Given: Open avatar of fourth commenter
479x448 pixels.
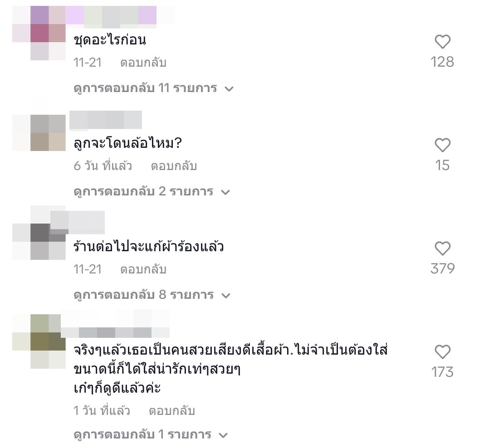Looking at the screenshot, I should click(x=39, y=341).
